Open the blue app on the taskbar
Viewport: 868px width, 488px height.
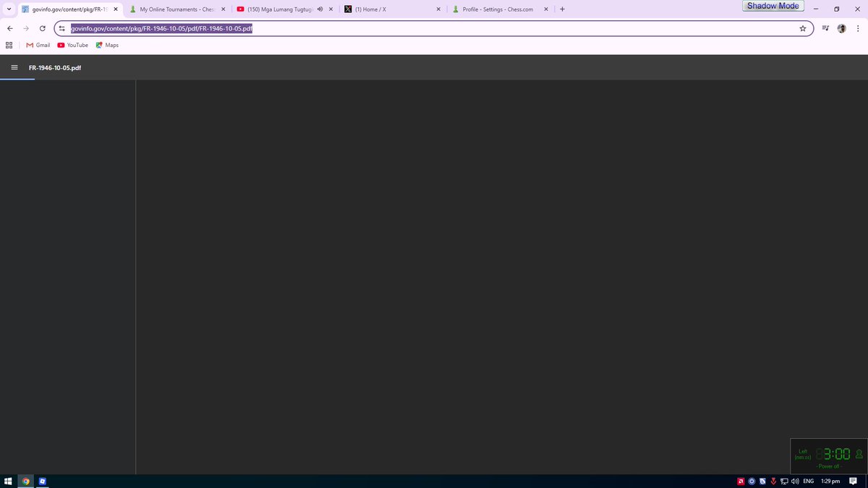coord(43,481)
